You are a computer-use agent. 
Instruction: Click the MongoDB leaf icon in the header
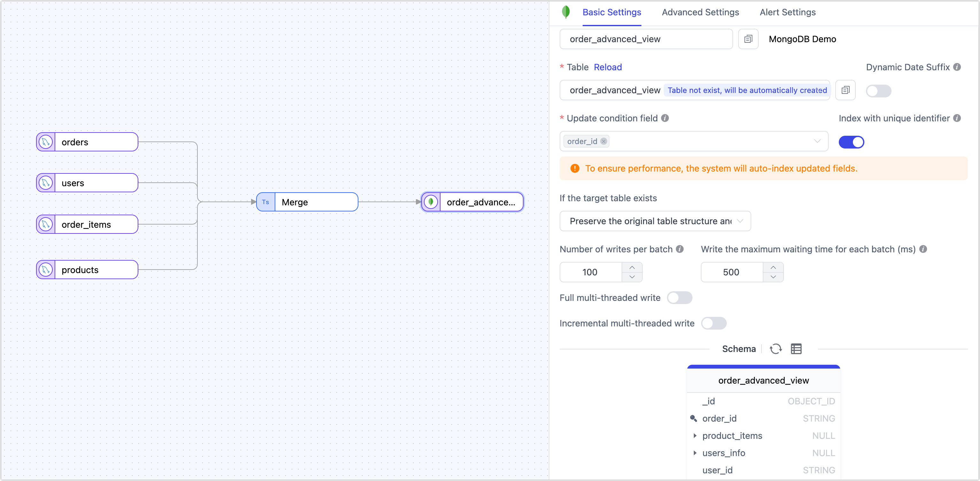point(566,12)
